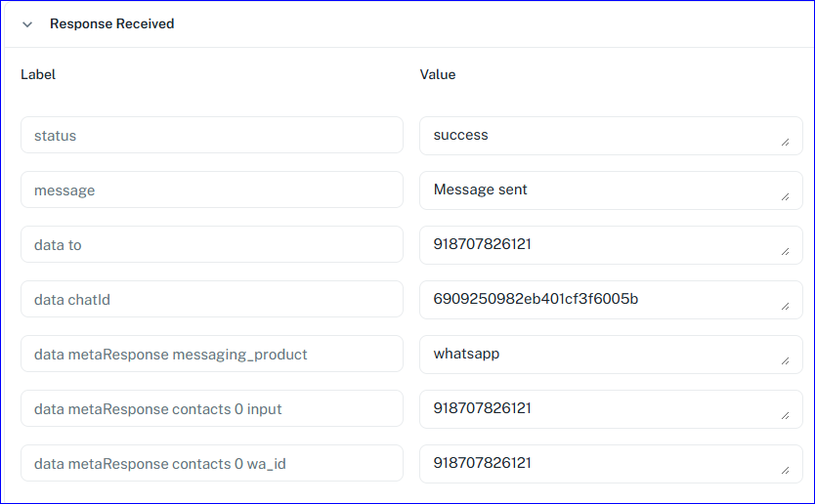The height and width of the screenshot is (504, 815).
Task: Click the contacts input phone number value
Action: (x=610, y=409)
